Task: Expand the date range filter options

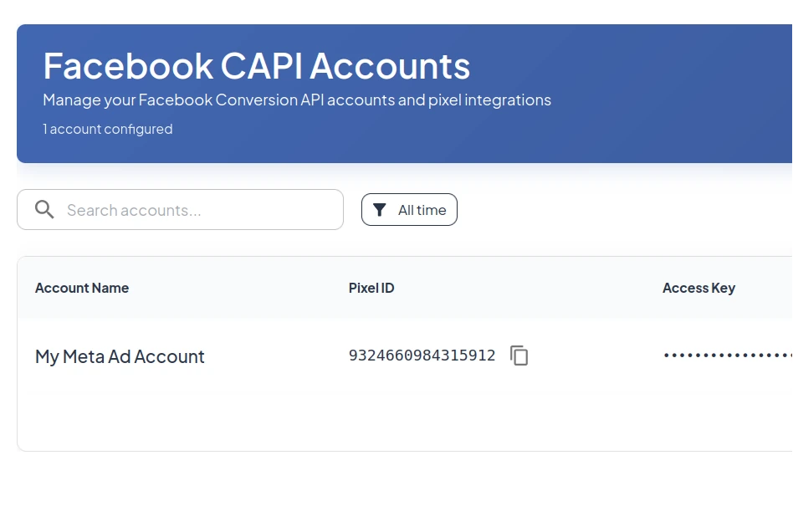Action: click(x=409, y=209)
